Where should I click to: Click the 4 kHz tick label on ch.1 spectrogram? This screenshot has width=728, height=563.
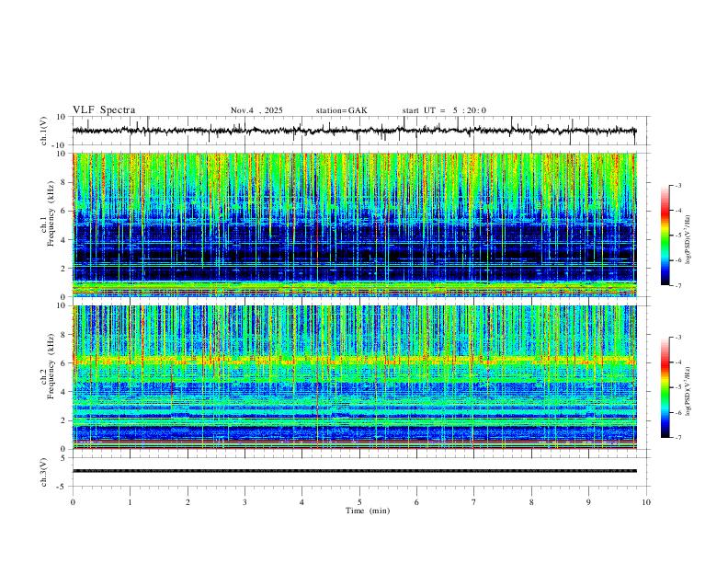point(64,240)
